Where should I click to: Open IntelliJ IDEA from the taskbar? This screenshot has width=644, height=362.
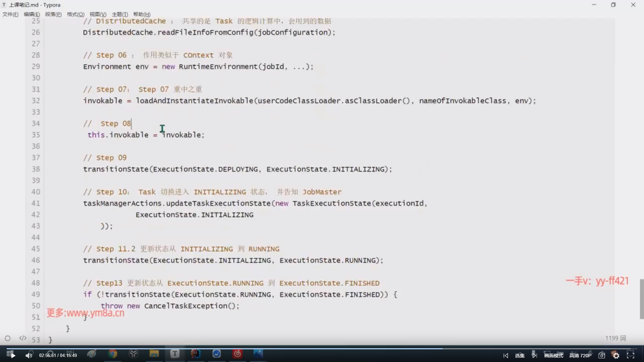pos(196,354)
